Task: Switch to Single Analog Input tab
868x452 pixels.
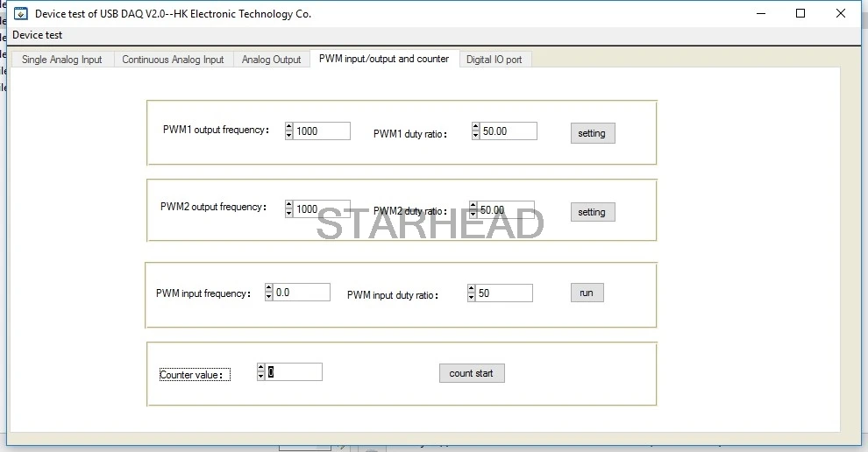Action: point(62,60)
